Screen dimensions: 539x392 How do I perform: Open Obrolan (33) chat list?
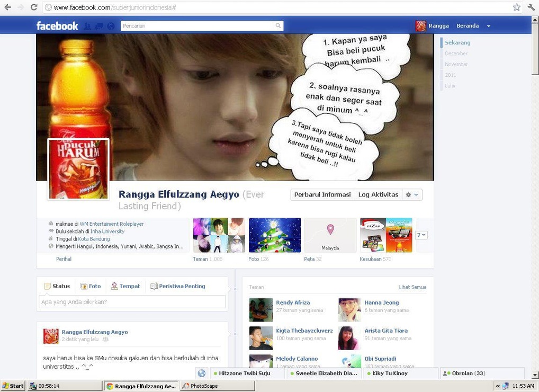(482, 373)
